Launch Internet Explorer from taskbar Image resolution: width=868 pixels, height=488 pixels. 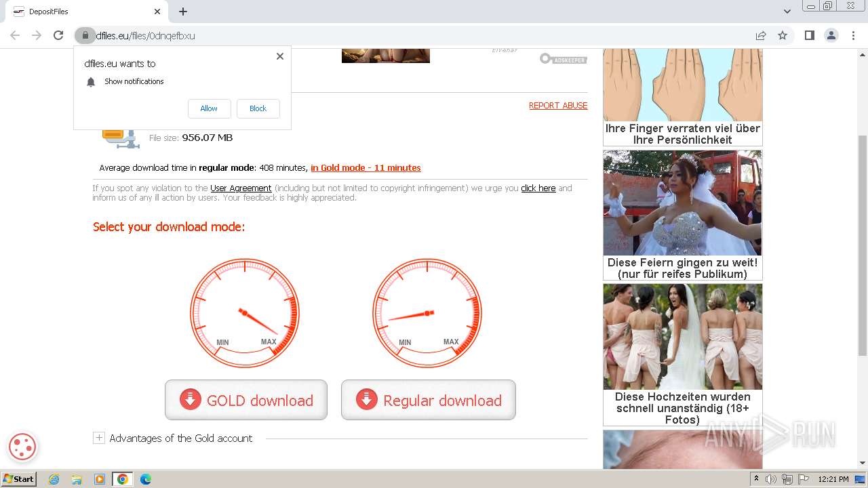[54, 479]
